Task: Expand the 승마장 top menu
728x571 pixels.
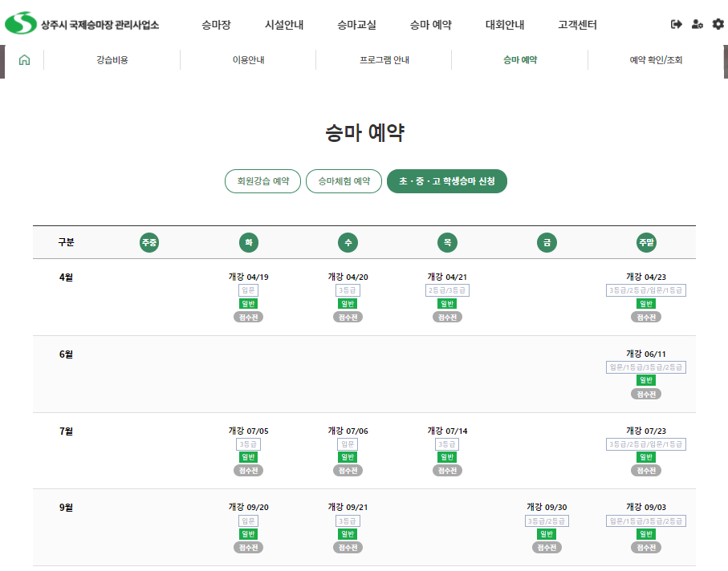Action: click(216, 25)
